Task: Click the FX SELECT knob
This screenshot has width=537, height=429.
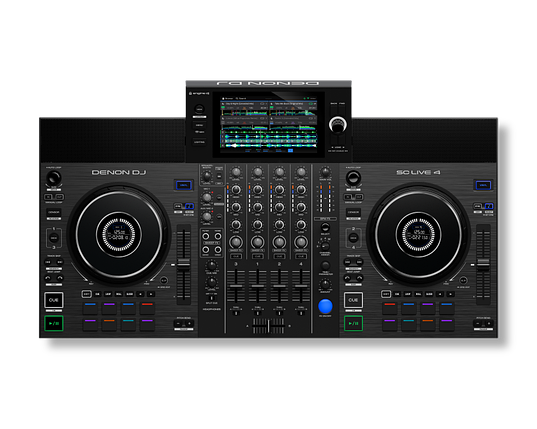Action: 325,227
